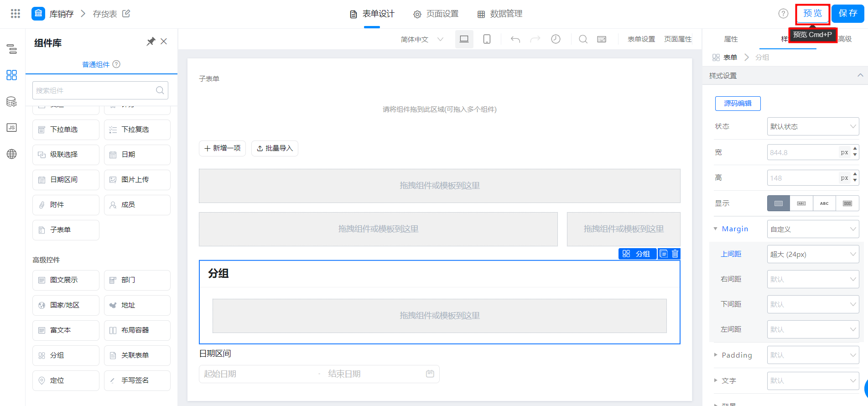Image resolution: width=868 pixels, height=406 pixels.
Task: Select the 下拉单选 component
Action: 66,130
